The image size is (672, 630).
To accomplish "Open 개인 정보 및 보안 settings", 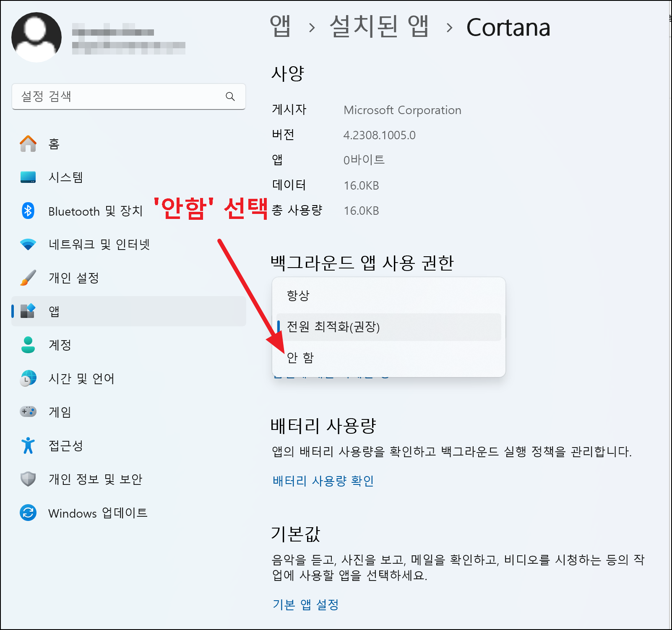I will (129, 479).
